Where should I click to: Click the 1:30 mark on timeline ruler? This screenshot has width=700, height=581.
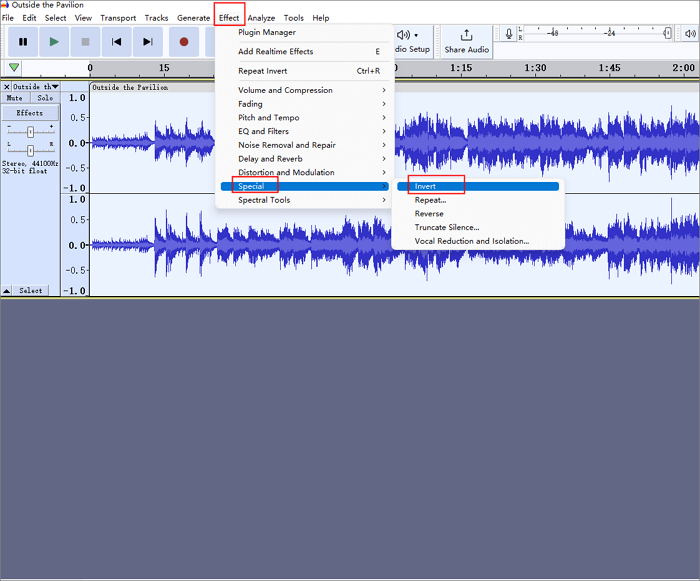(535, 68)
